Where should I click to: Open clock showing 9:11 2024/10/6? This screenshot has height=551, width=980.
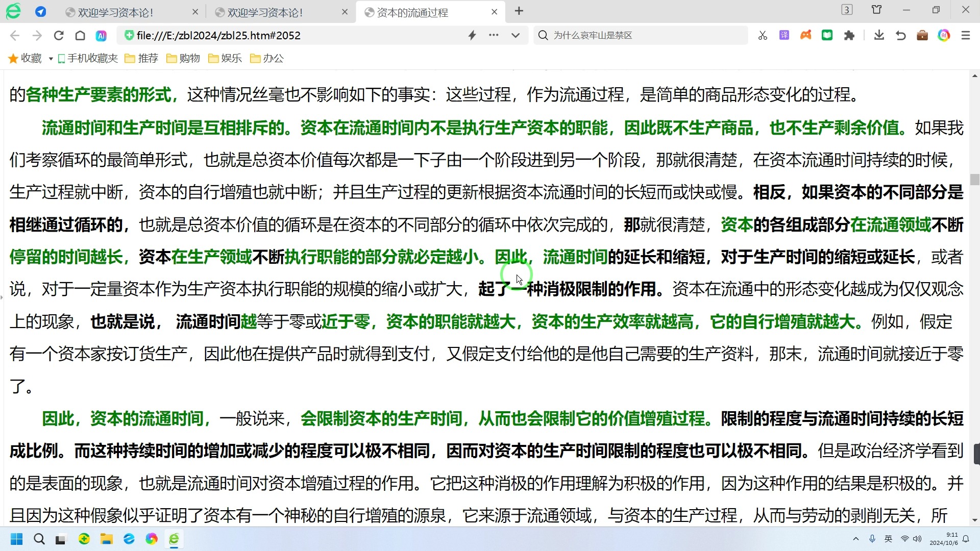pyautogui.click(x=944, y=539)
